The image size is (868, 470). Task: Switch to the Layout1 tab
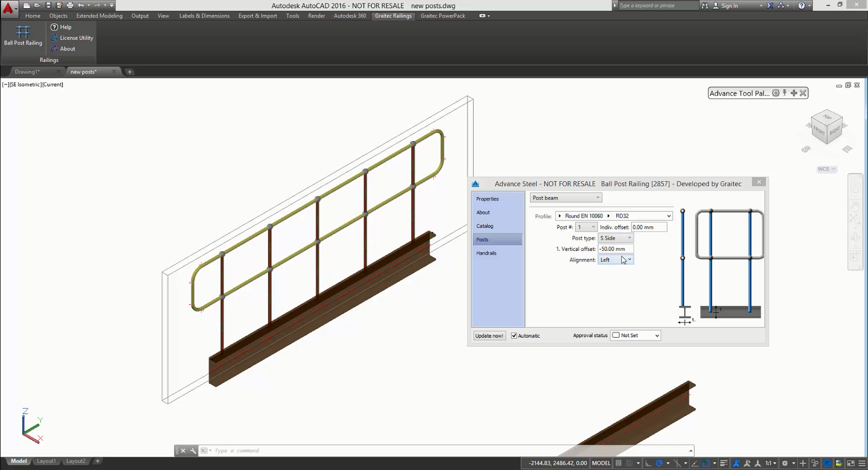tap(46, 461)
